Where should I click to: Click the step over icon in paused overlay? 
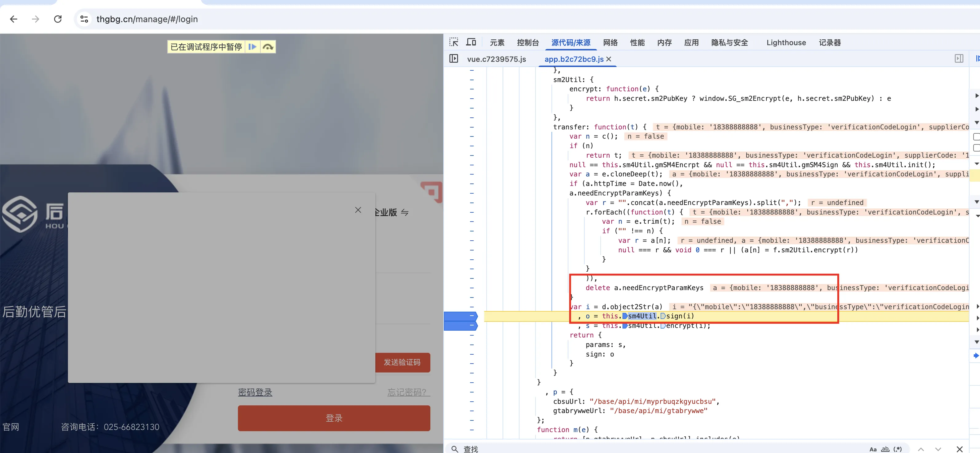pyautogui.click(x=268, y=47)
